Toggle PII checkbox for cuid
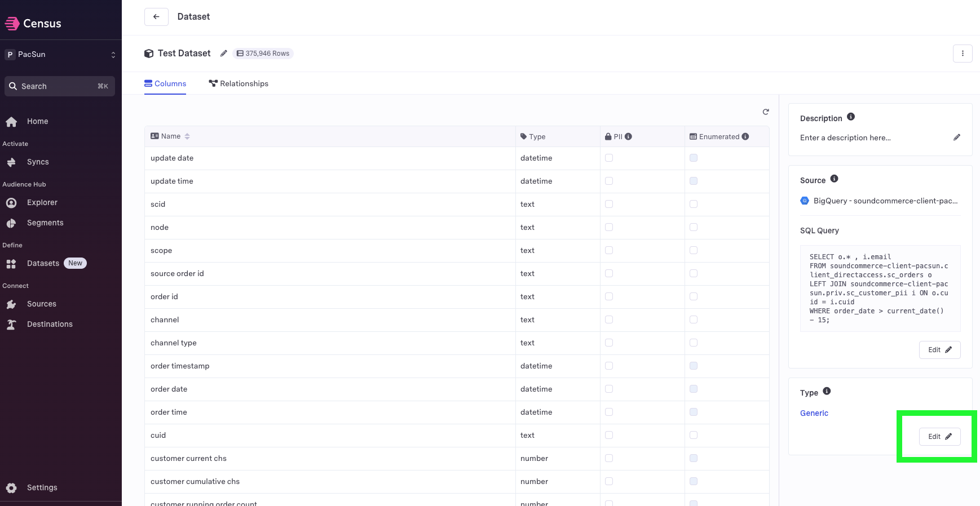980x506 pixels. pyautogui.click(x=609, y=435)
